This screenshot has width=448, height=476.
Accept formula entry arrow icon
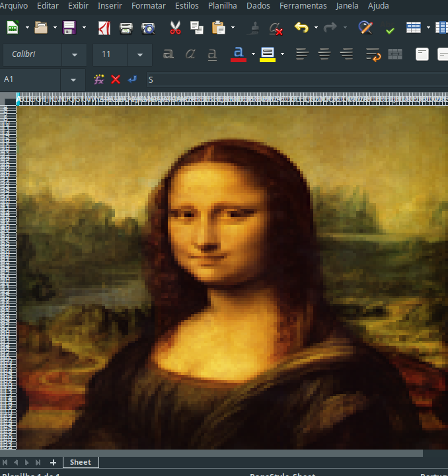click(132, 79)
